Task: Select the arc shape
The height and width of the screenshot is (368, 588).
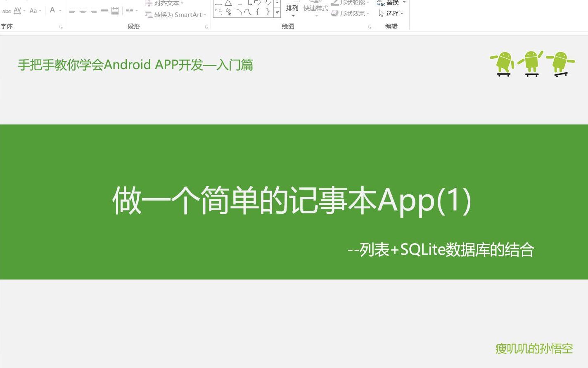Action: pyautogui.click(x=238, y=12)
